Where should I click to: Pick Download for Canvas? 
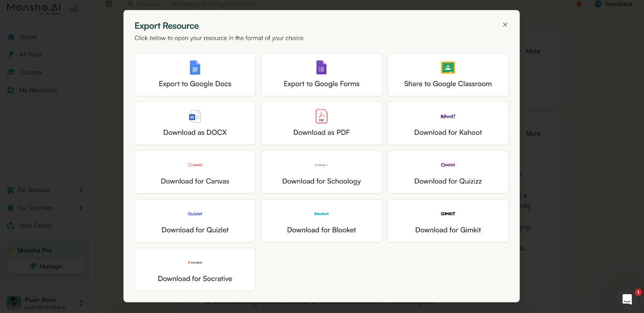[x=195, y=172]
